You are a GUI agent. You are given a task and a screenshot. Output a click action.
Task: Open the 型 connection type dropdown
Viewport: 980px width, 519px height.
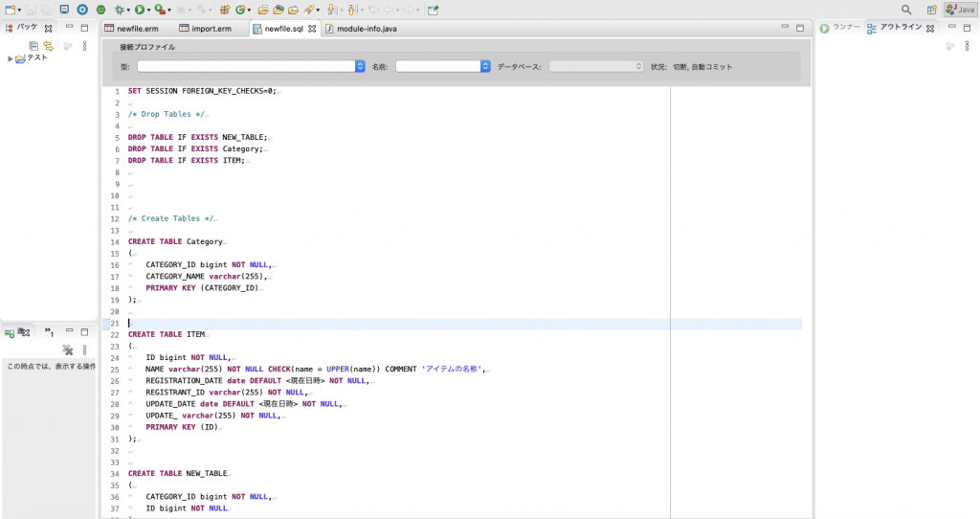tap(251, 66)
